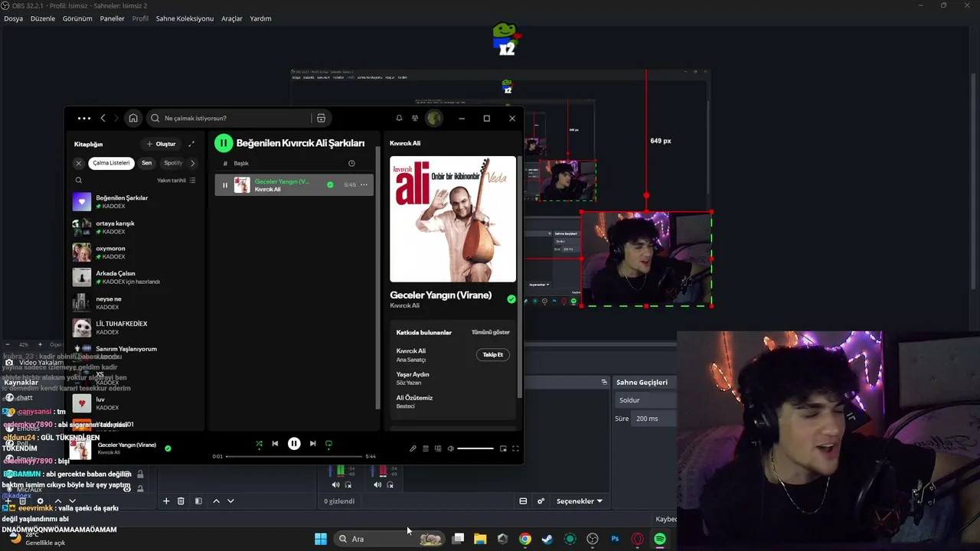
Task: Select the Sen filter chip
Action: click(x=146, y=163)
